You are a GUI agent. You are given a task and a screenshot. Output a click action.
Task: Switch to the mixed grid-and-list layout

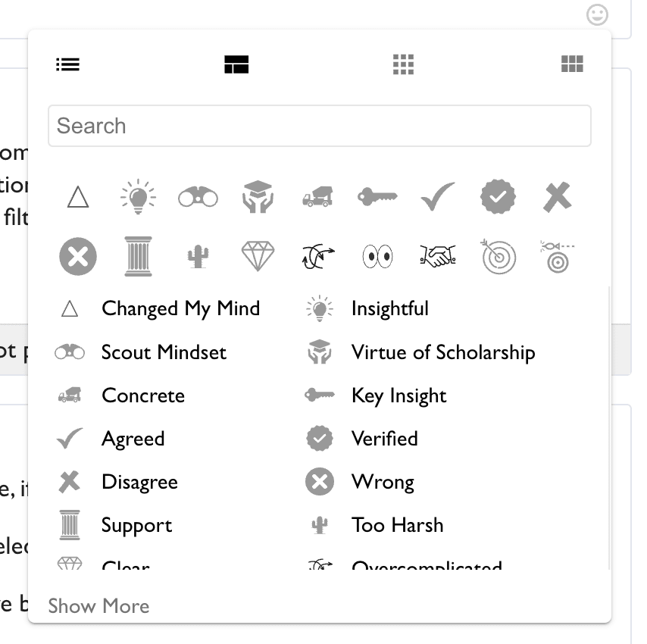point(236,64)
